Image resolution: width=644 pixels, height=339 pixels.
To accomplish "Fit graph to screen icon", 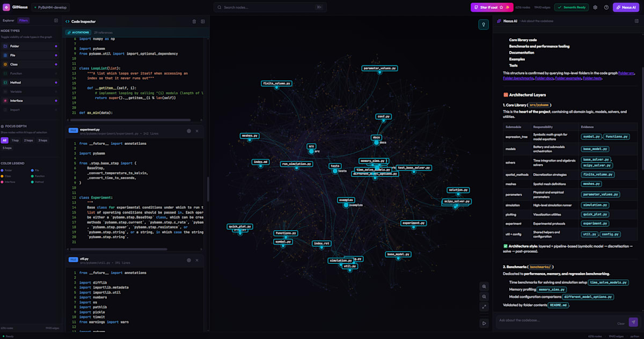I will click(x=484, y=307).
